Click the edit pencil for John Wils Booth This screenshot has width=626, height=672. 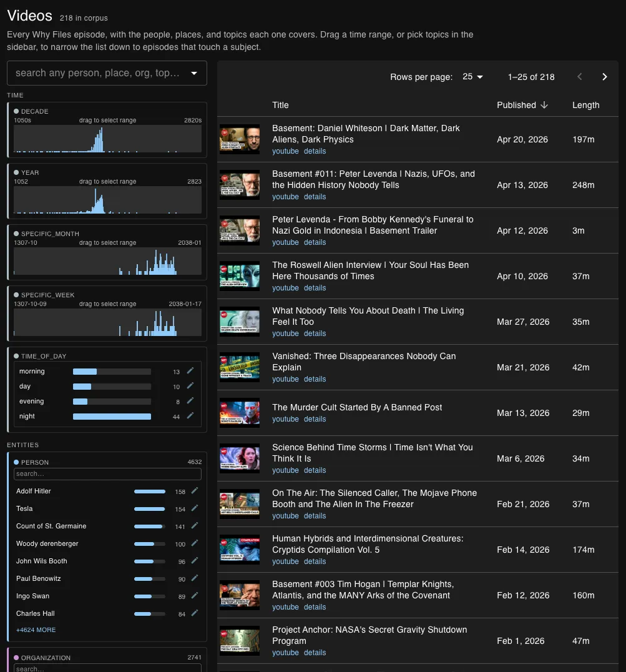[195, 561]
